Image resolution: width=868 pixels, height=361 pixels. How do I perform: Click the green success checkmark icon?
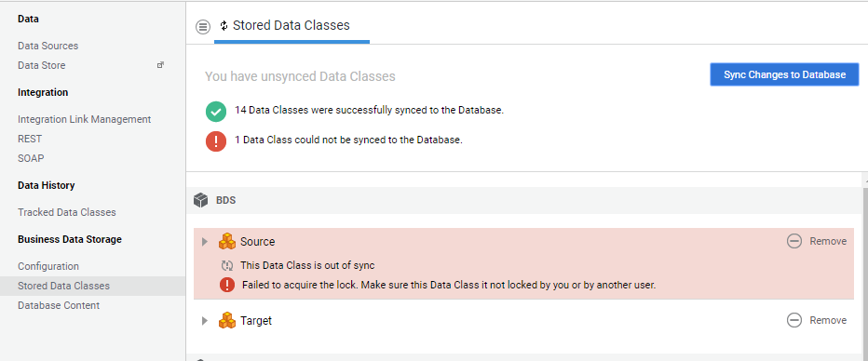216,111
